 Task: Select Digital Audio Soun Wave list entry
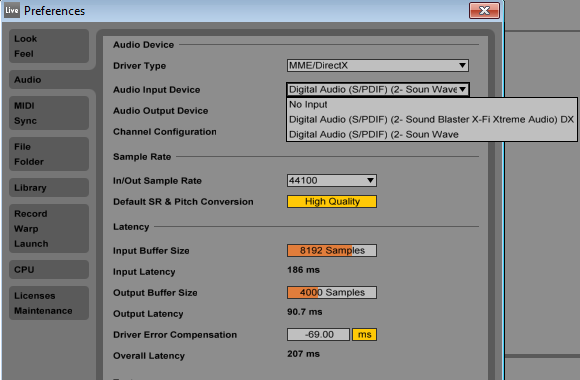431,134
